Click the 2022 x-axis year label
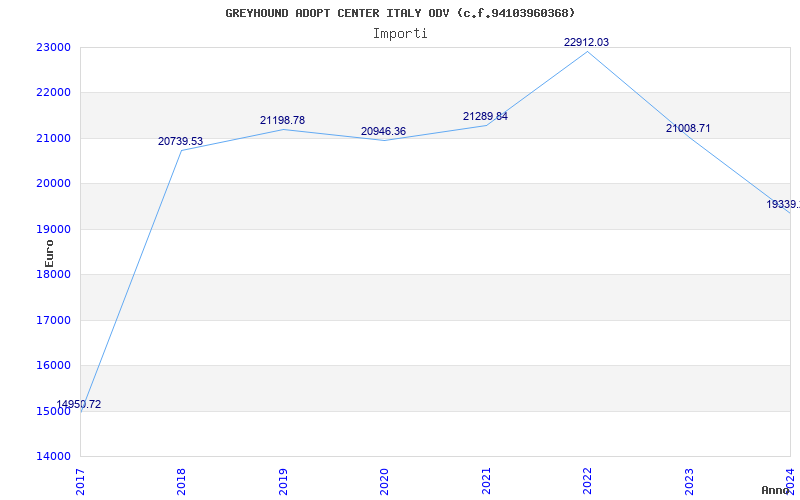Viewport: 800px width, 500px height. (587, 481)
